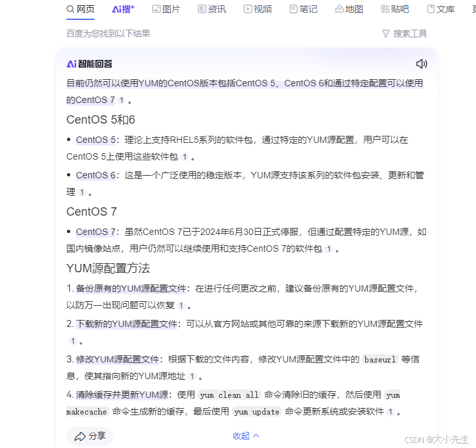Screen dimensions: 476x448
Task: Switch to the 资讯 tab
Action: click(212, 10)
